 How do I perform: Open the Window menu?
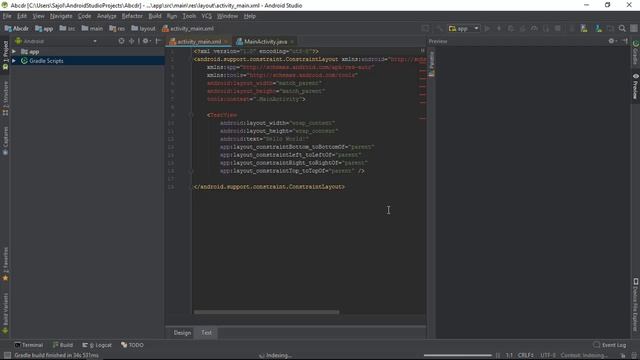click(227, 16)
